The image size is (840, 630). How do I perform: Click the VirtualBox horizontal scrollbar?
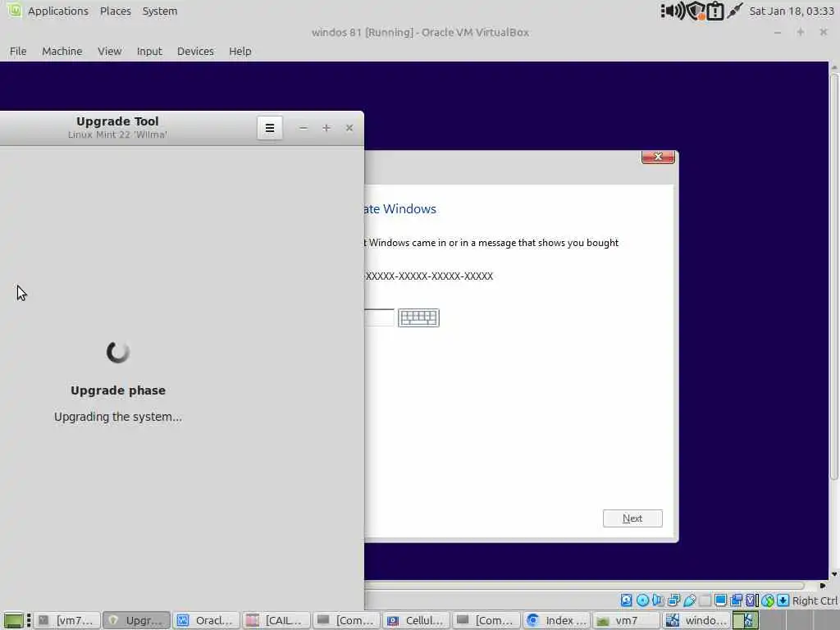(x=584, y=586)
